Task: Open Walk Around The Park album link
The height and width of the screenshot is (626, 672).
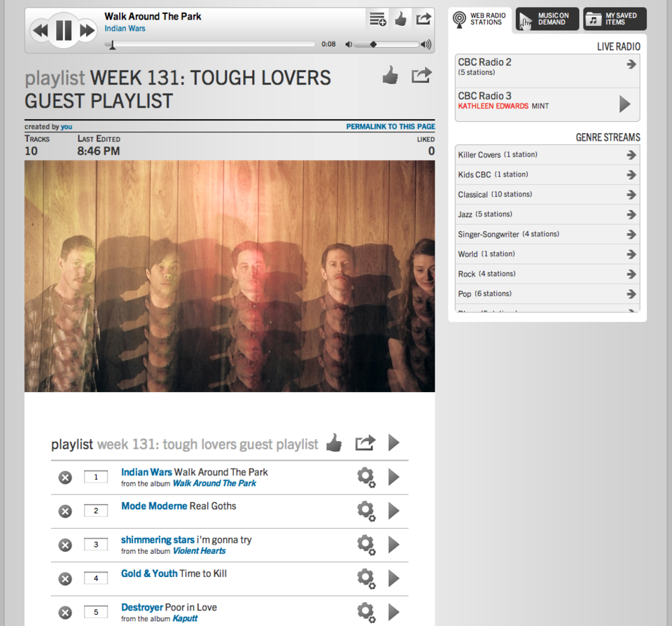Action: point(214,483)
